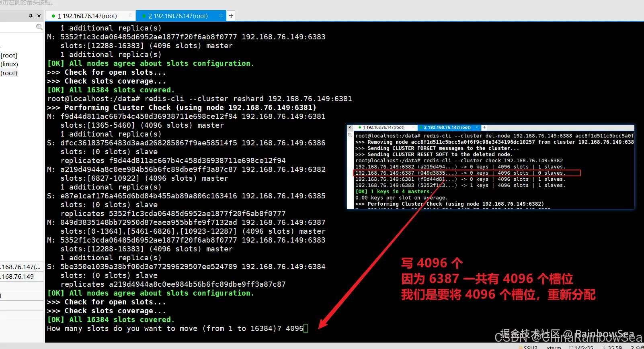Click the slave node line ending with 192.168.76.149:6384
Viewport: 644px width, 349px height.
[x=186, y=267]
